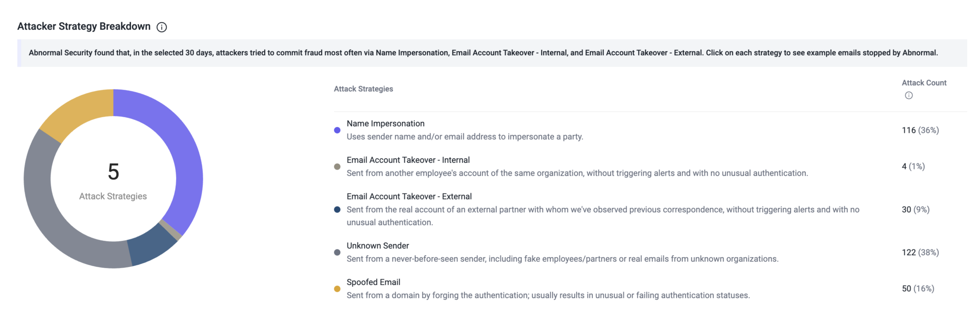Click the Abnormal Security summary banner text

pos(483,53)
